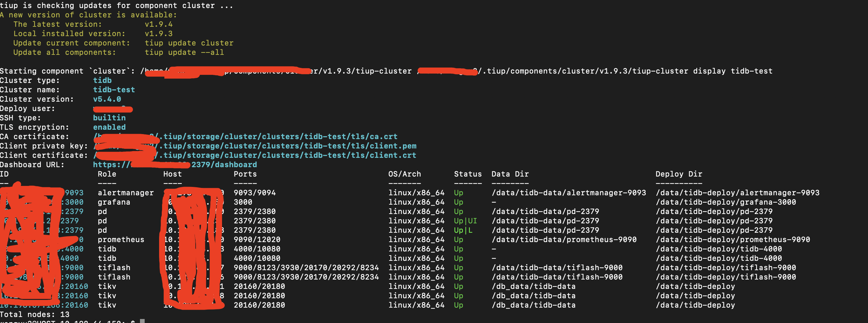Click the 'tiup update cluster' command text
The height and width of the screenshot is (323, 868).
point(189,43)
